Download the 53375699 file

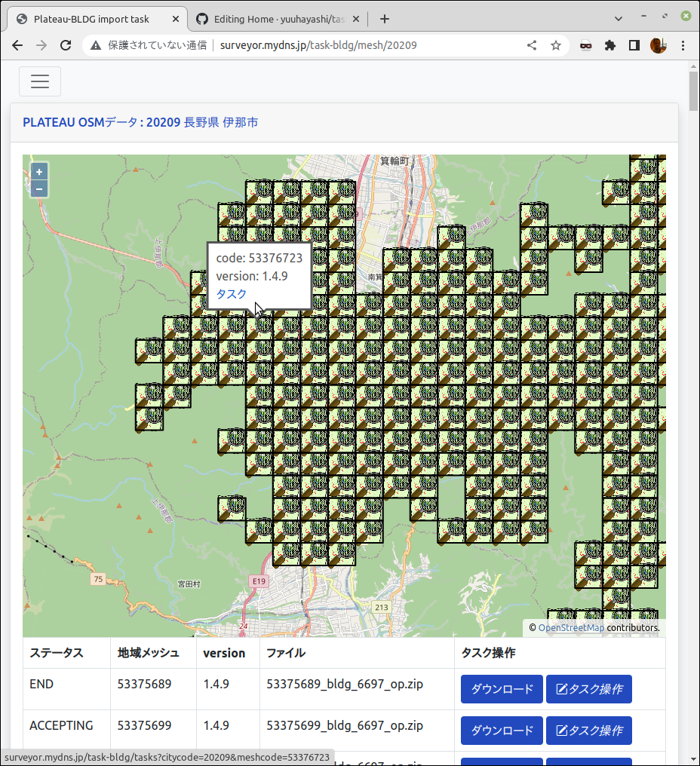[502, 731]
